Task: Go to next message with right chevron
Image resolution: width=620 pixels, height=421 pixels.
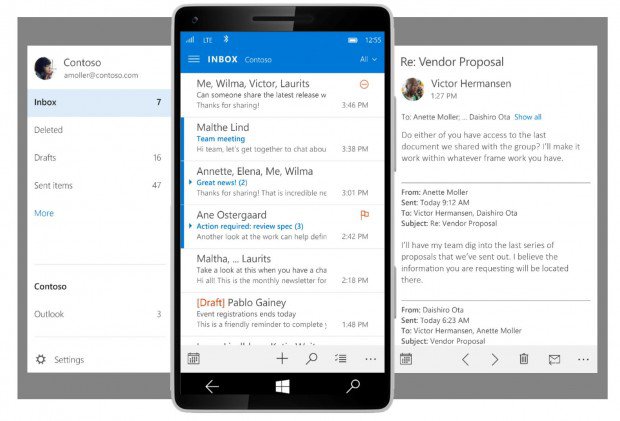Action: (494, 359)
